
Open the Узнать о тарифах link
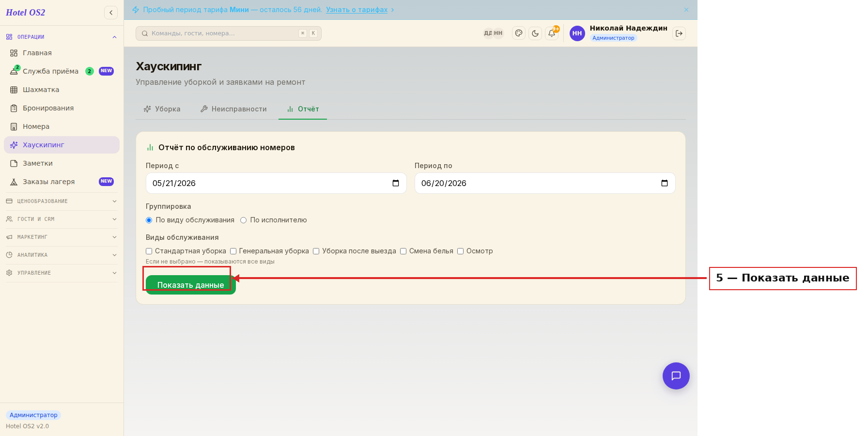356,10
